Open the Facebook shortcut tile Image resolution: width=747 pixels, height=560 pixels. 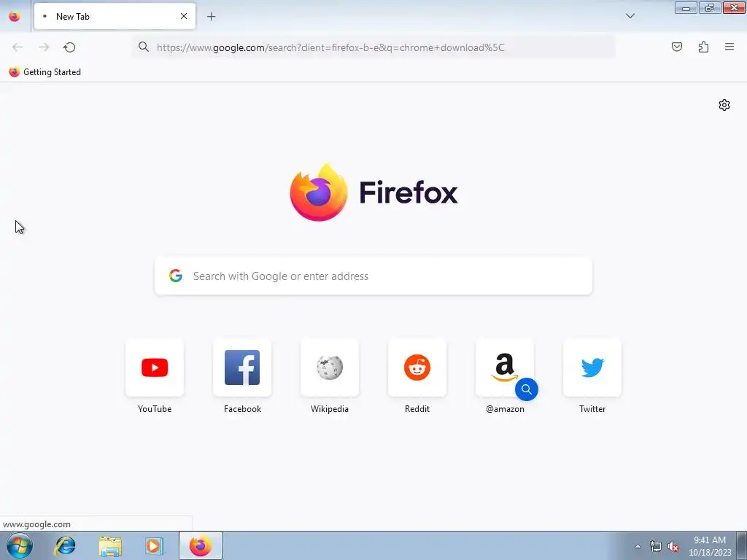point(242,367)
